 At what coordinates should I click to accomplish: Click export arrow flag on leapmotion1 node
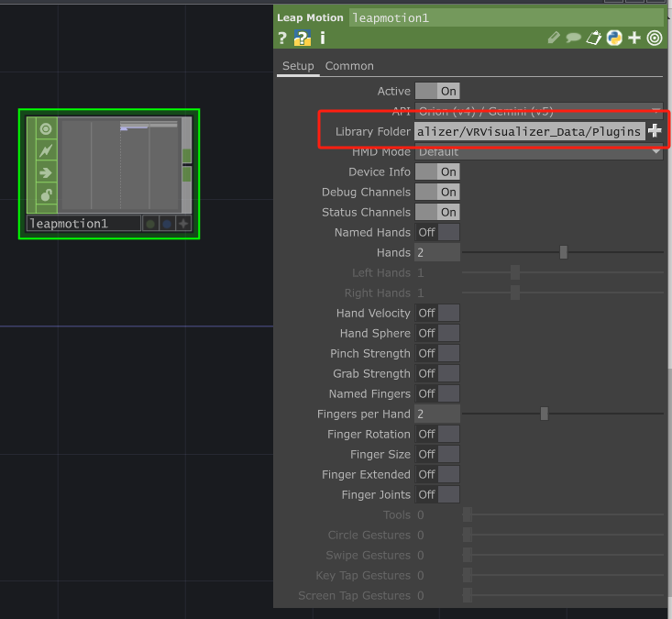tap(46, 172)
